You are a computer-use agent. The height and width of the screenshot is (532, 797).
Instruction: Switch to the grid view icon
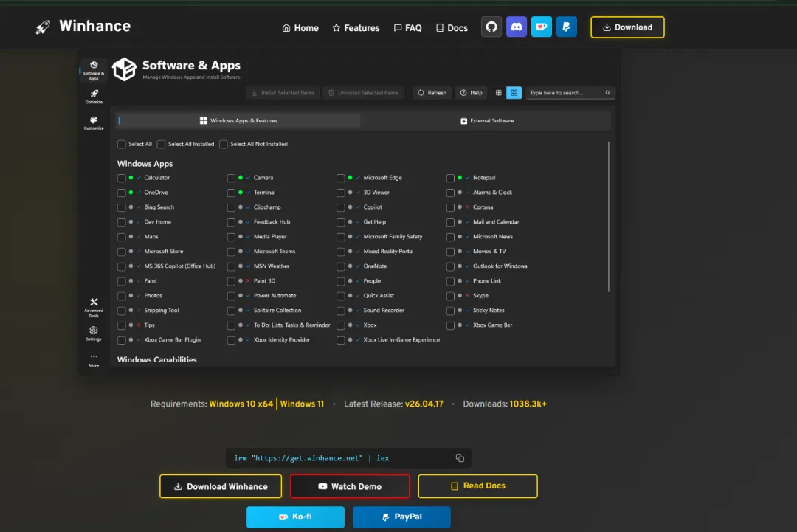tap(514, 93)
